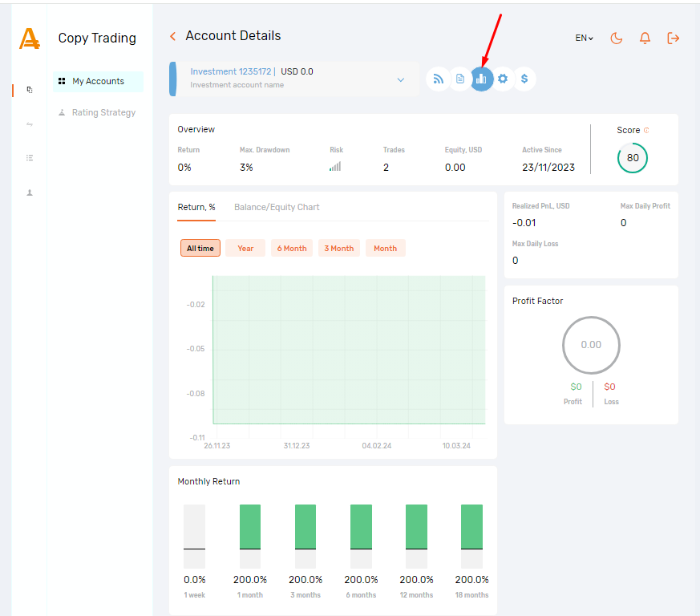Click the dollar sign icon

(x=524, y=79)
